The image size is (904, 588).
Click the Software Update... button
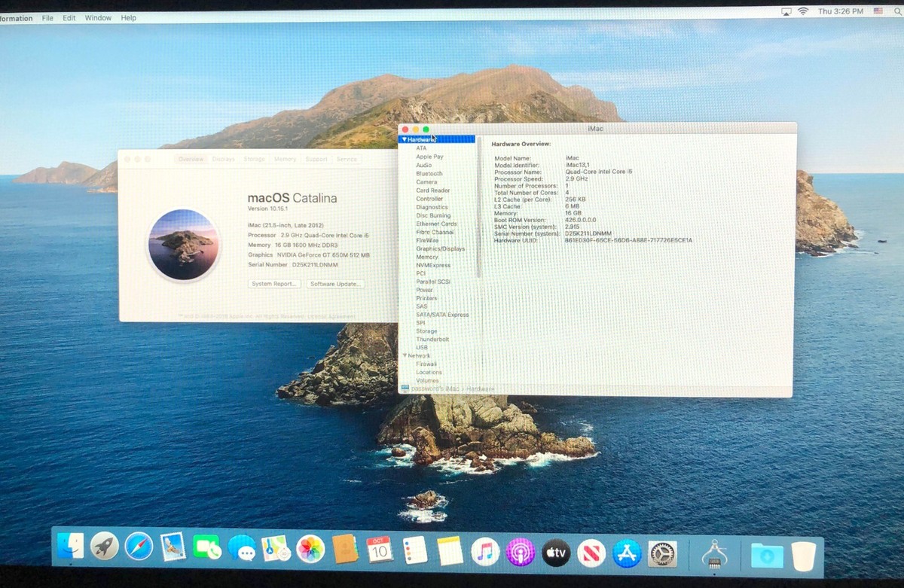(x=336, y=284)
